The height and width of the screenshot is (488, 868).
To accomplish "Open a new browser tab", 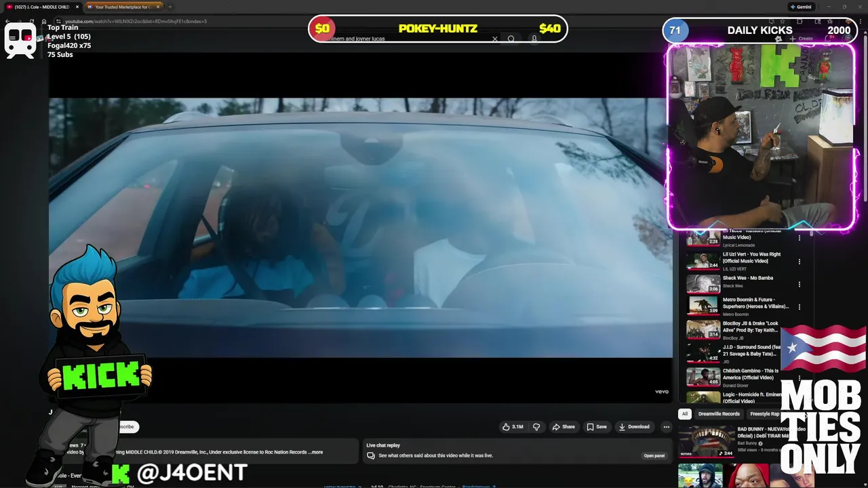I will (x=170, y=7).
